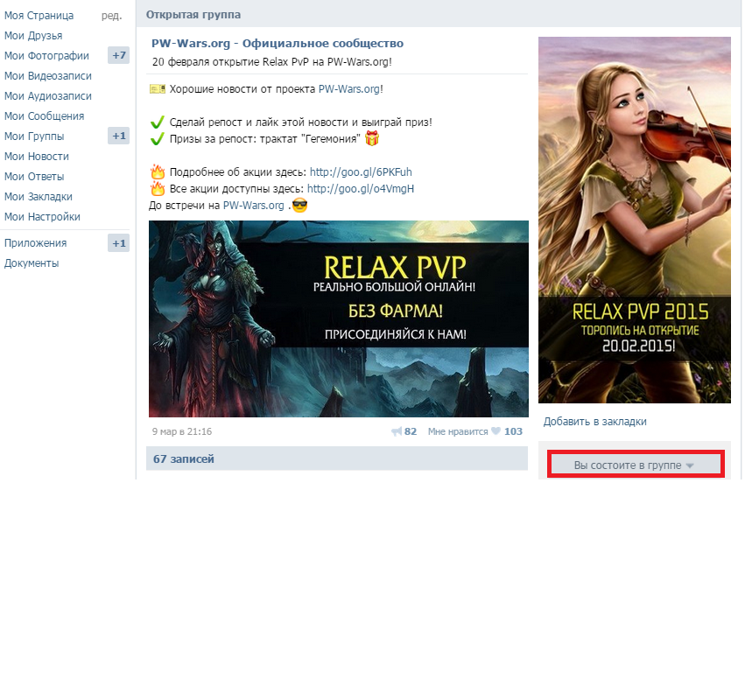Image resolution: width=745 pixels, height=700 pixels.
Task: Click status text '20 февраля открытие Relax PvP'
Action: [x=271, y=62]
